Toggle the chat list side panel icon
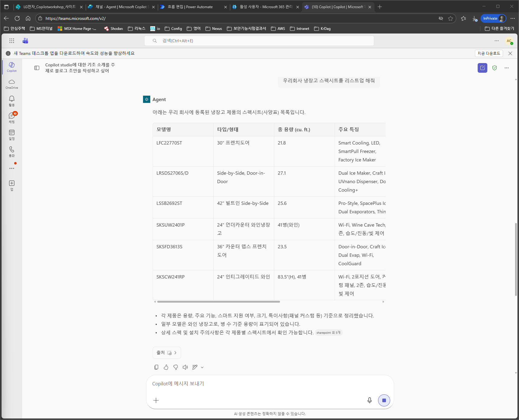519x420 pixels. tap(37, 68)
